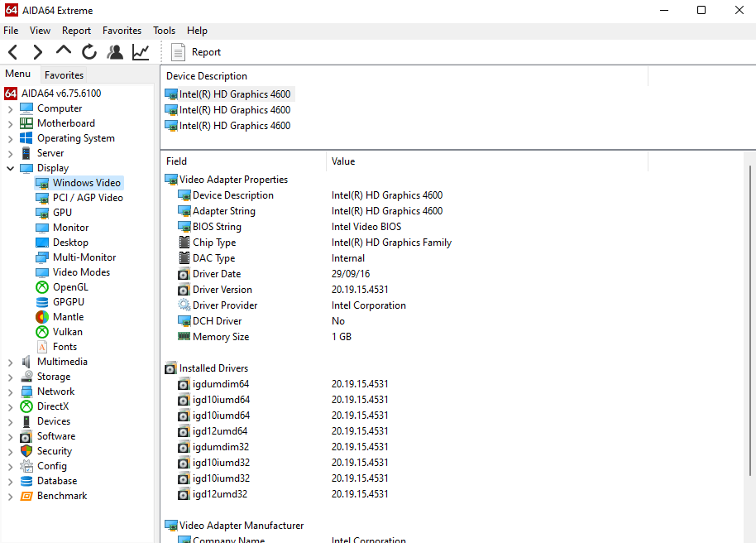756x543 pixels.
Task: Click the Report toolbar button
Action: pos(196,52)
